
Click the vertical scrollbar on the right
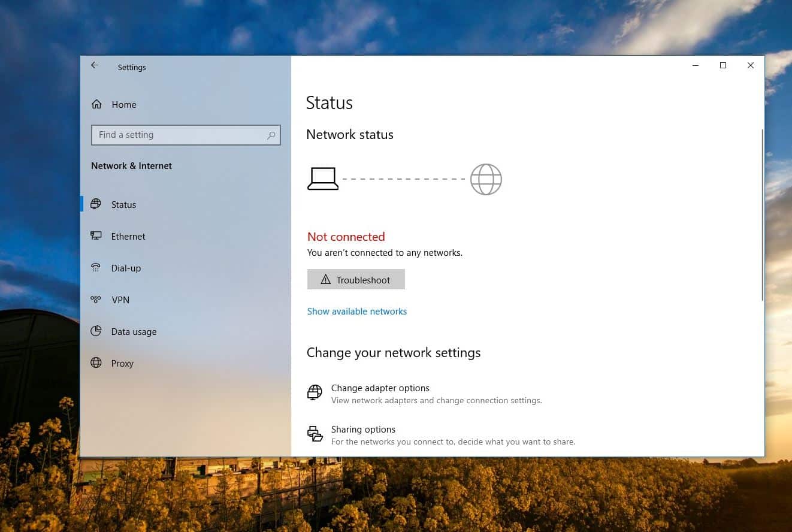(x=761, y=210)
